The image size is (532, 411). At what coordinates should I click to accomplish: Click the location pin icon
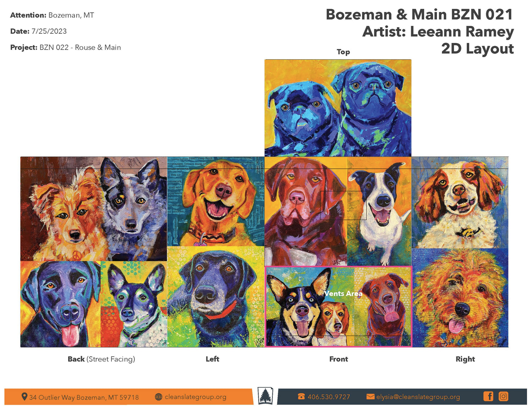coord(24,396)
